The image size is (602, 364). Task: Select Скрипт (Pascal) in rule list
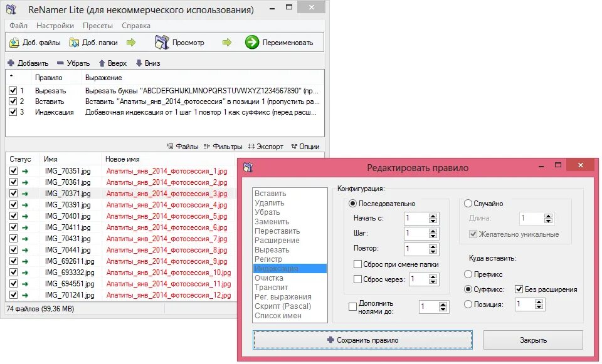tap(290, 306)
